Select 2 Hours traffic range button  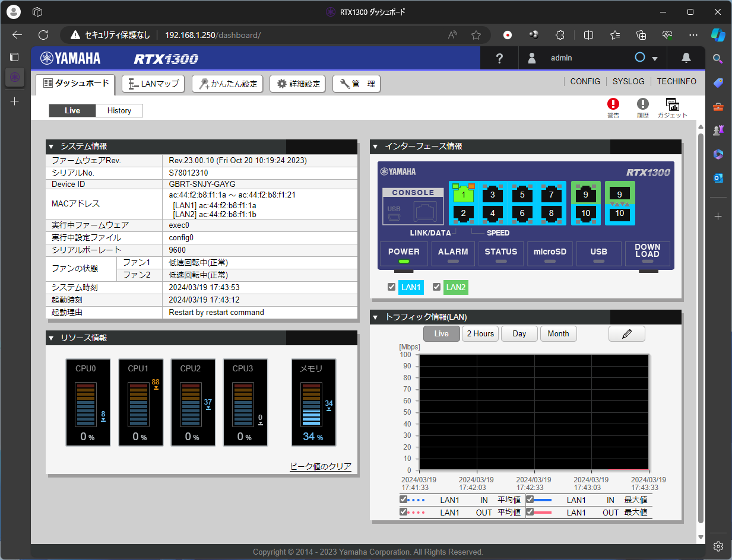click(480, 333)
